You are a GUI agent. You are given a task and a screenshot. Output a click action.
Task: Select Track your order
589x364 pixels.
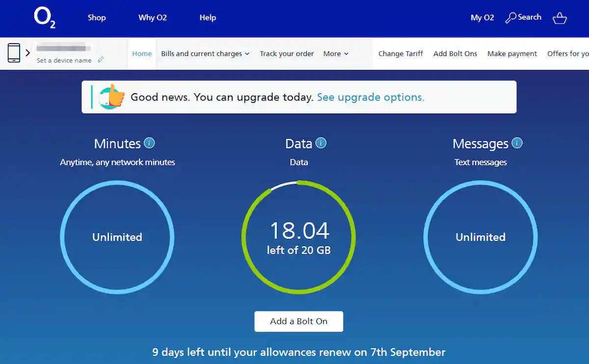pos(287,53)
